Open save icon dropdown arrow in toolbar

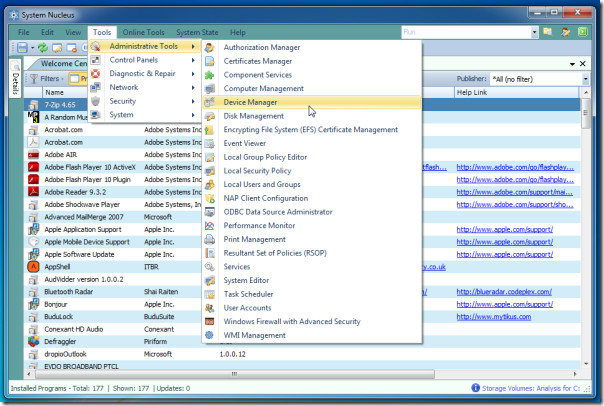[x=32, y=48]
